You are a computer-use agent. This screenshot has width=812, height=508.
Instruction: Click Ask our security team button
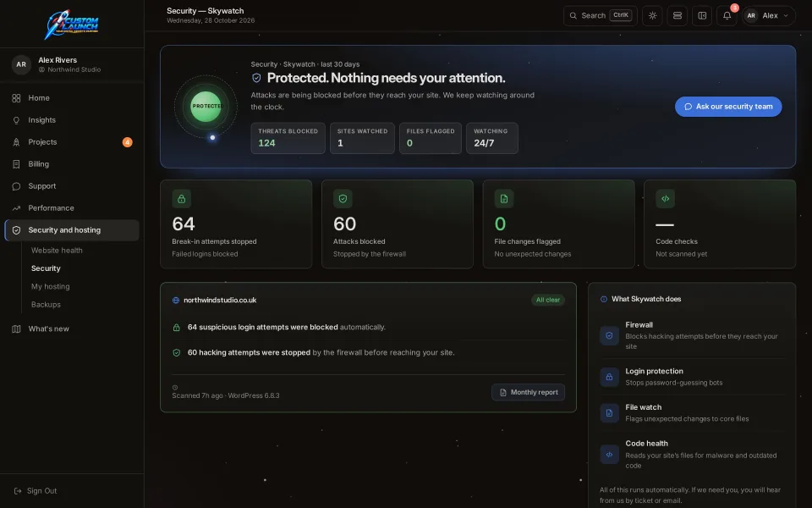(x=728, y=107)
